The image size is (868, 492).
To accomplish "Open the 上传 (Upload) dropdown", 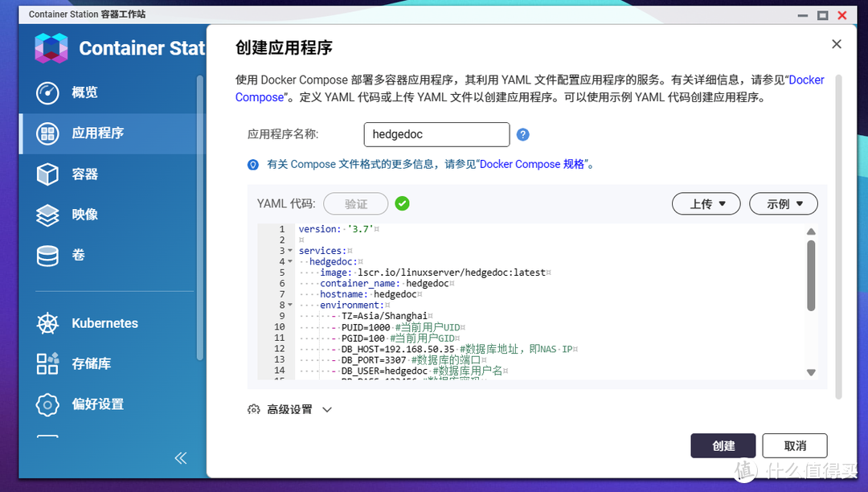I will tap(706, 203).
